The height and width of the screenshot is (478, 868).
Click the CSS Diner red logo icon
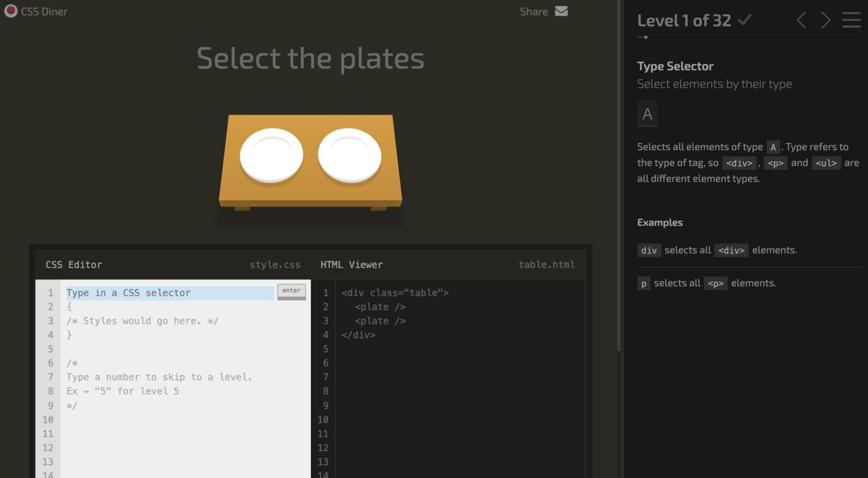(x=11, y=11)
